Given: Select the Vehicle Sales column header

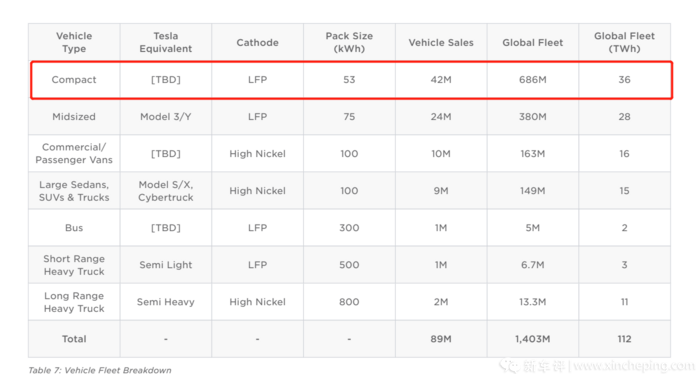Looking at the screenshot, I should [x=441, y=42].
